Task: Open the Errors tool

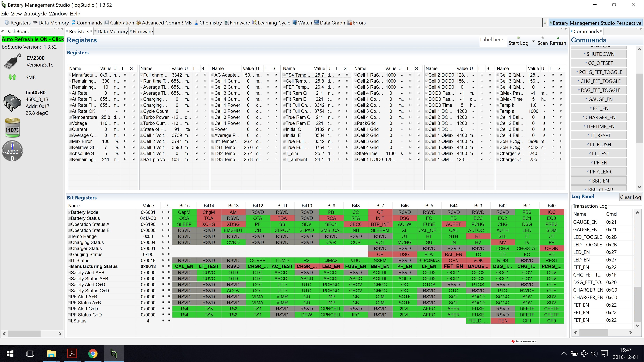Action: (357, 23)
